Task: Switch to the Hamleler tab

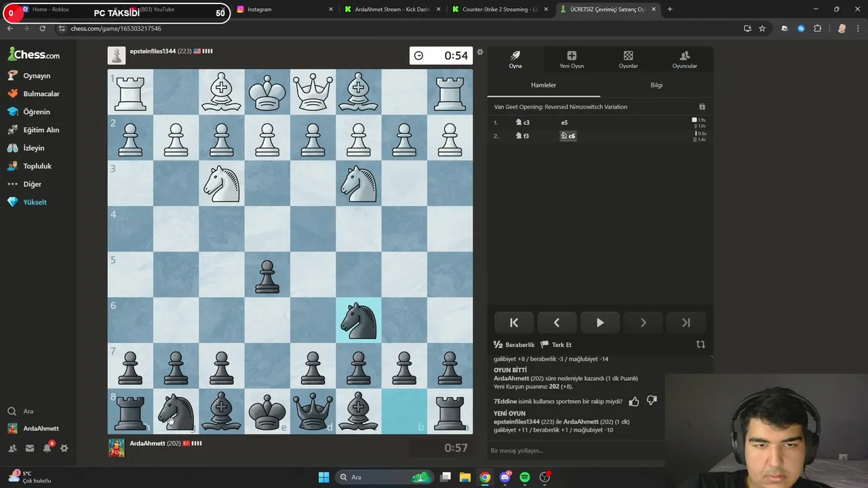Action: tap(543, 85)
